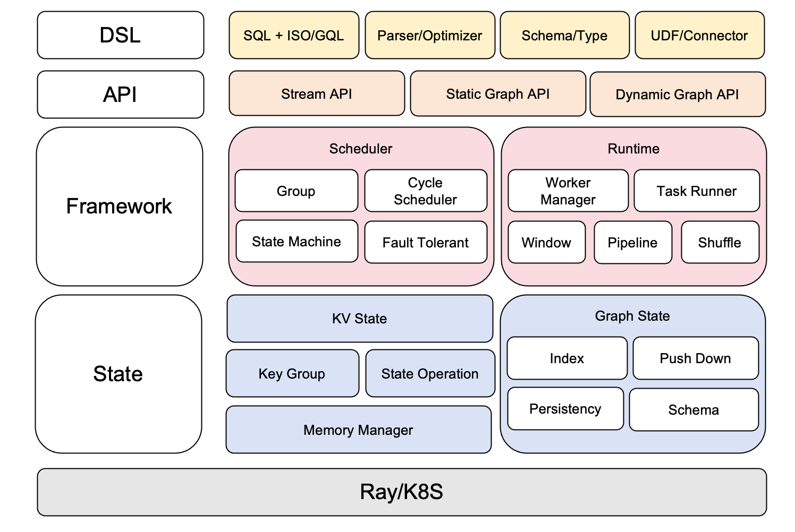Select the Pipeline runtime block
Screen dimensions: 795x532
point(632,243)
